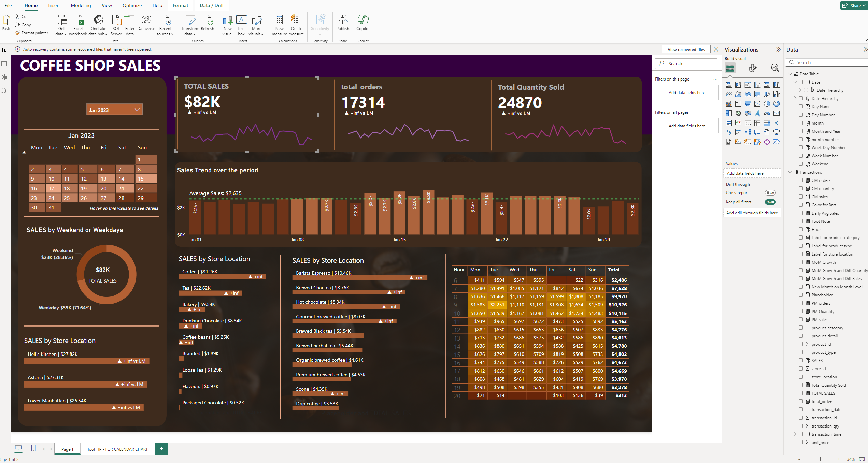Click the zoom in plus button
The image size is (868, 463).
[x=839, y=459]
